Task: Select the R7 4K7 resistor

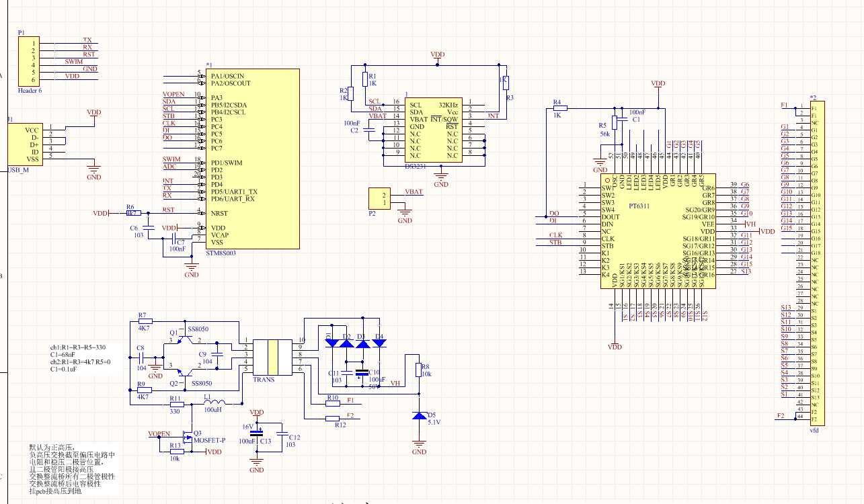Action: pyautogui.click(x=145, y=321)
